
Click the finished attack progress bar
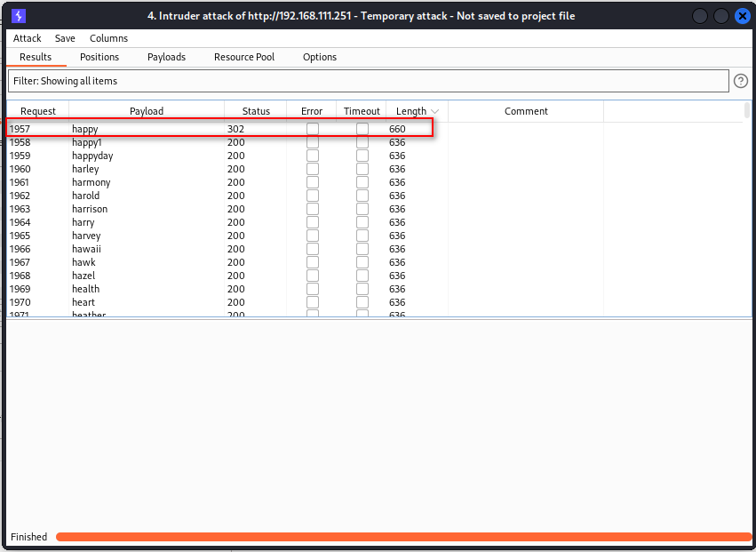click(403, 537)
